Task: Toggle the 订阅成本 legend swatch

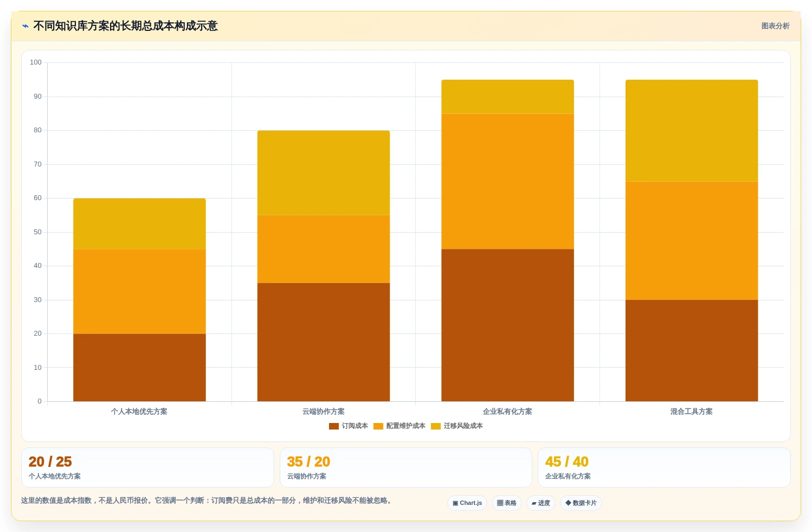Action: click(x=334, y=426)
